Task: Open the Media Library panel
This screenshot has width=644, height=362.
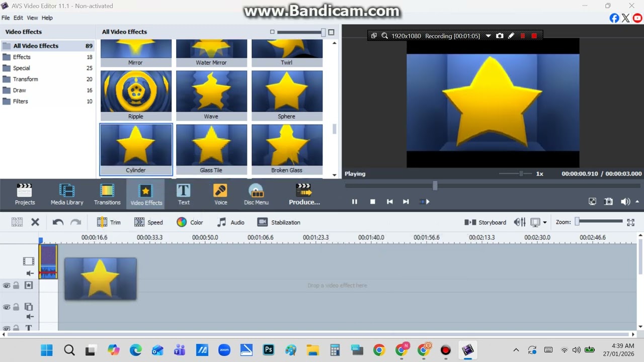Action: click(x=67, y=195)
